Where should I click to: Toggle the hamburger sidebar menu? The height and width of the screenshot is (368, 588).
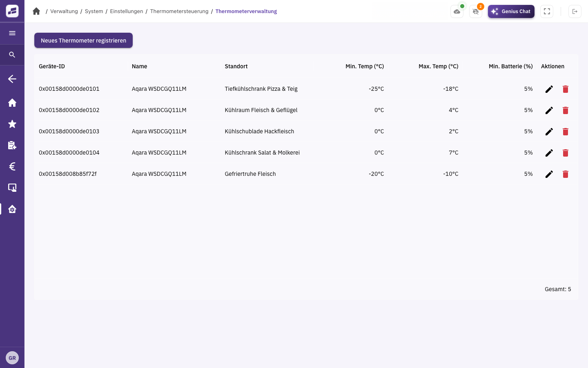(12, 33)
